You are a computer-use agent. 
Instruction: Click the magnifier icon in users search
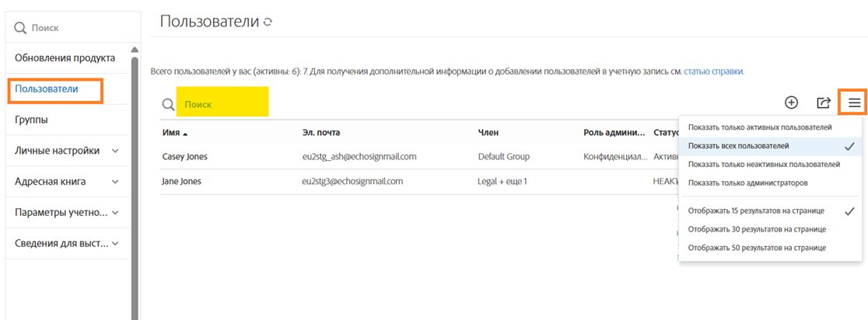tap(168, 104)
